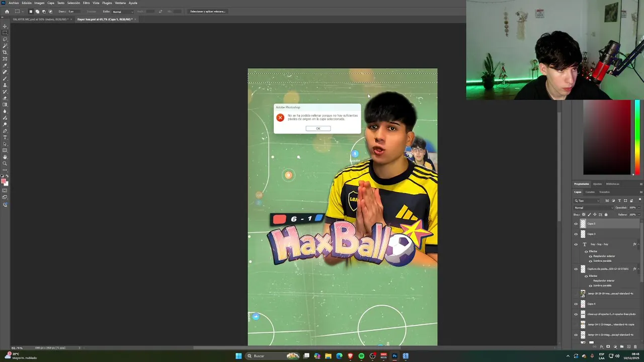
Task: Open File Explorer from the taskbar
Action: (x=328, y=356)
